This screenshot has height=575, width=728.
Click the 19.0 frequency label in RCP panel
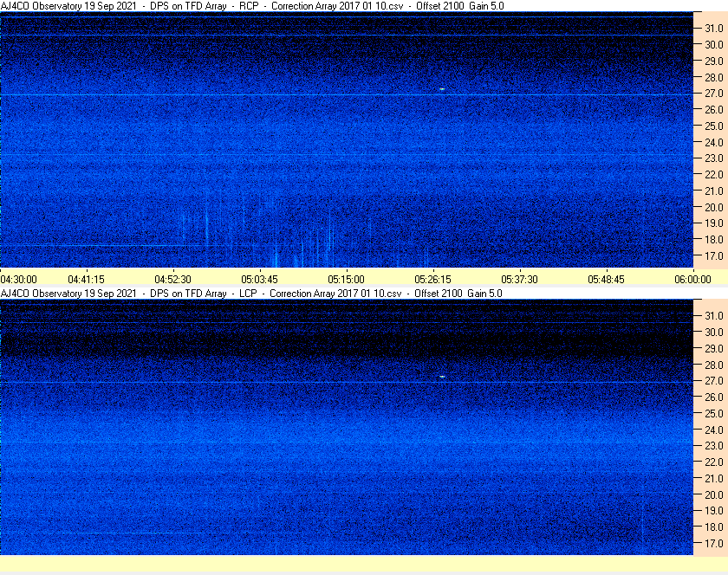tap(714, 223)
